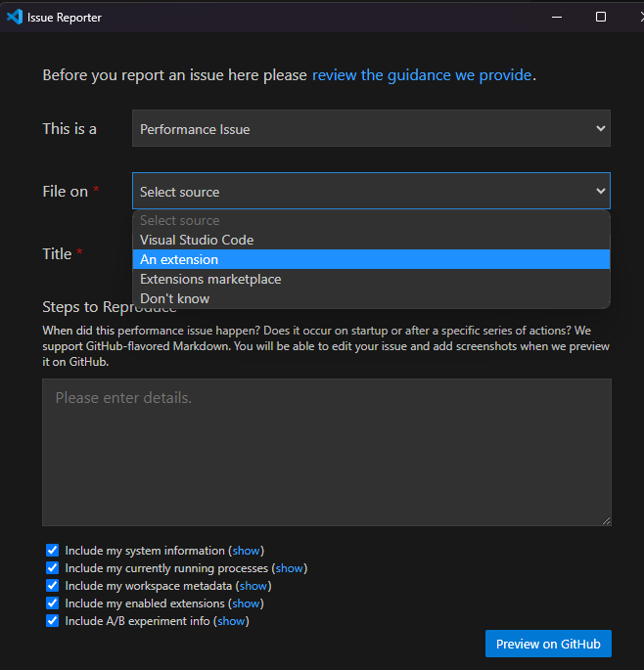Choose Visual Studio Code from source list
The image size is (644, 670).
(197, 240)
